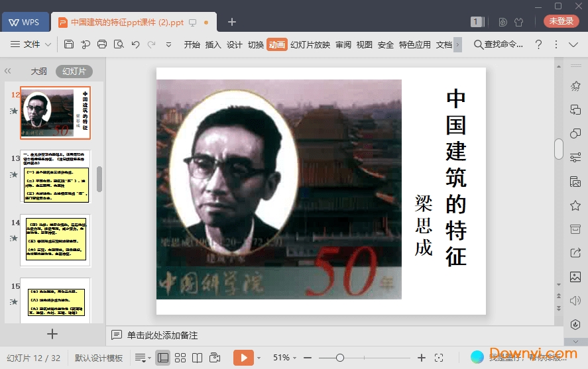The height and width of the screenshot is (369, 588).
Task: Click the export-to-PDF icon beside Save
Action: coord(86,44)
